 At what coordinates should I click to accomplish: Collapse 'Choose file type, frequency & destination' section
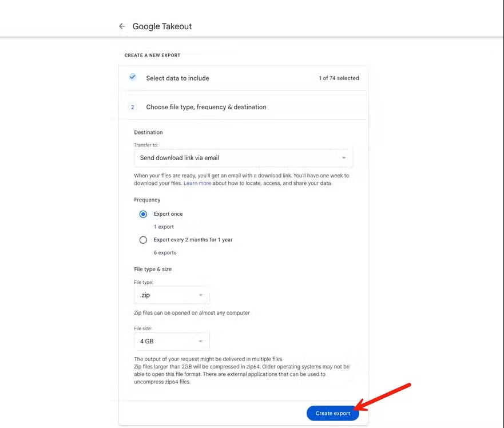[x=206, y=107]
